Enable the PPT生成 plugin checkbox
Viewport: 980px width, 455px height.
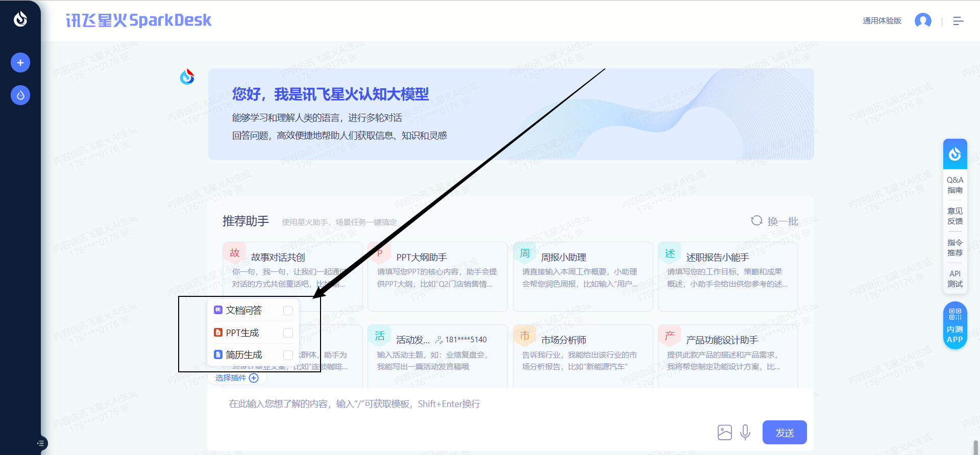tap(288, 333)
